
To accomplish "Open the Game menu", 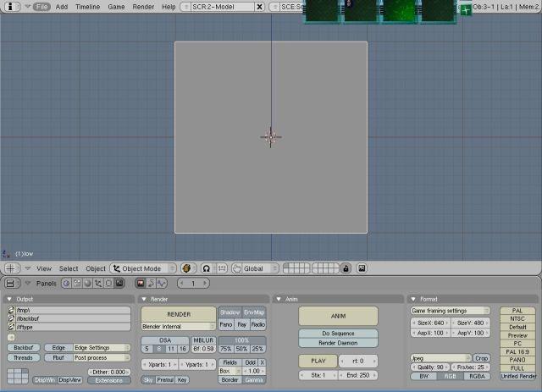I will pyautogui.click(x=116, y=7).
